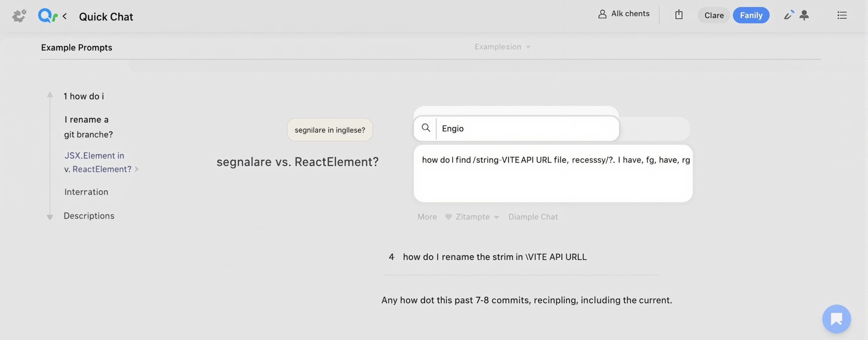This screenshot has height=340, width=868.
Task: Expand the JSX.Element v. ReactElement chevron
Action: click(137, 169)
